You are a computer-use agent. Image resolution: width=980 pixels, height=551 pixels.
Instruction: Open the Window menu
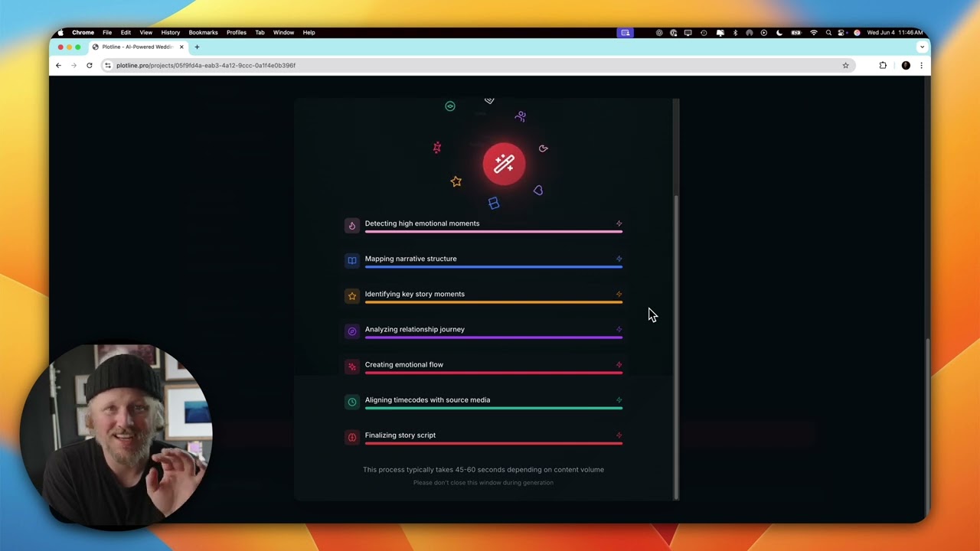pyautogui.click(x=283, y=32)
